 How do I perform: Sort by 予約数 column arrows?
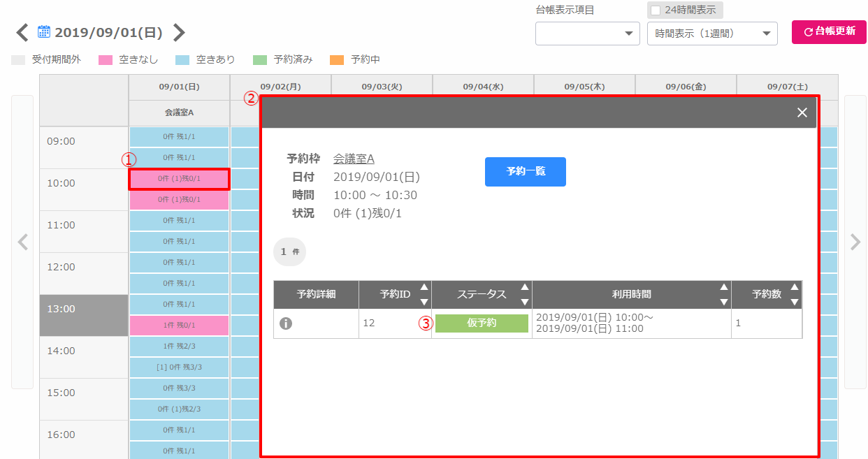point(794,294)
